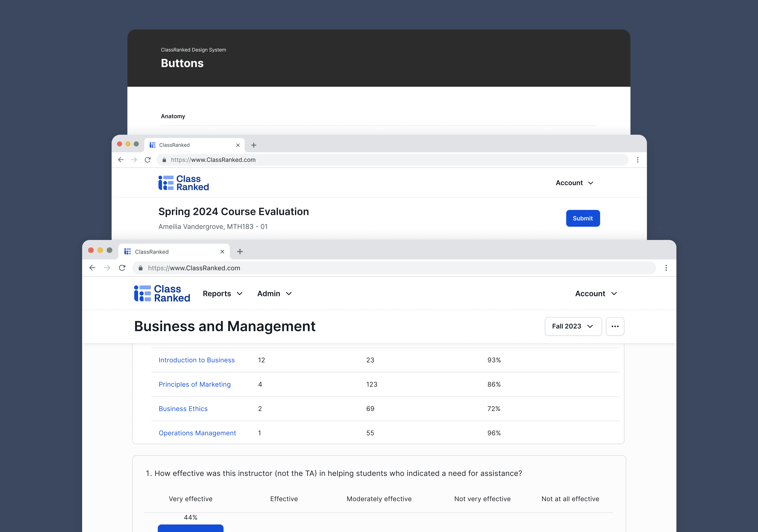Expand the Fall 2023 term dropdown

point(573,326)
